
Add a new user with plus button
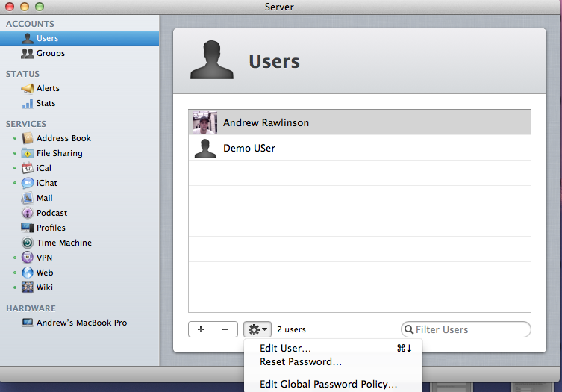point(201,329)
